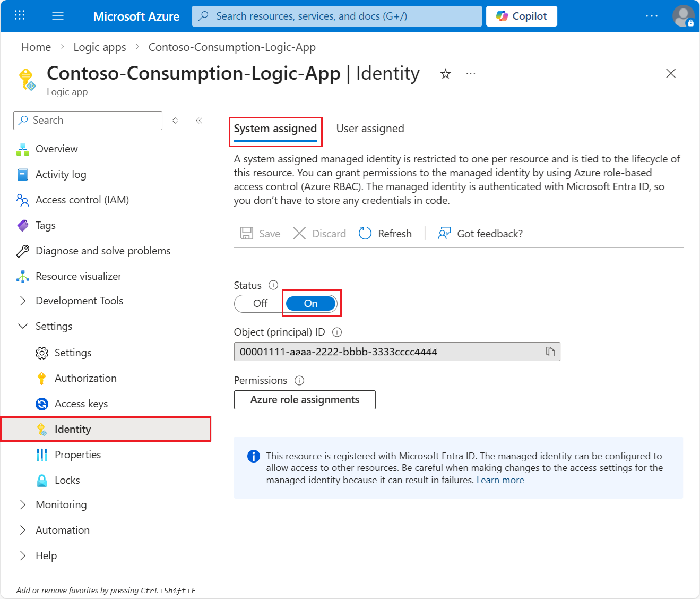Open Diagnose and solve problems

click(x=102, y=250)
